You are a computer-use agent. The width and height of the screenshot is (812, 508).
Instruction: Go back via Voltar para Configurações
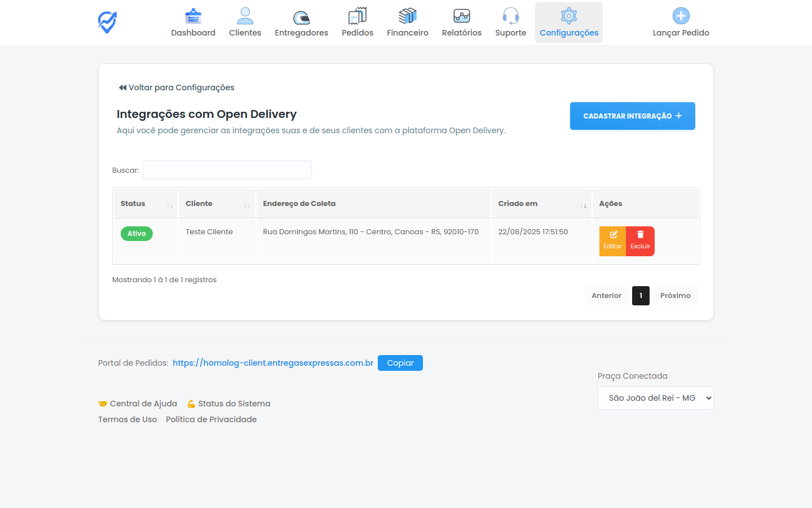[176, 87]
